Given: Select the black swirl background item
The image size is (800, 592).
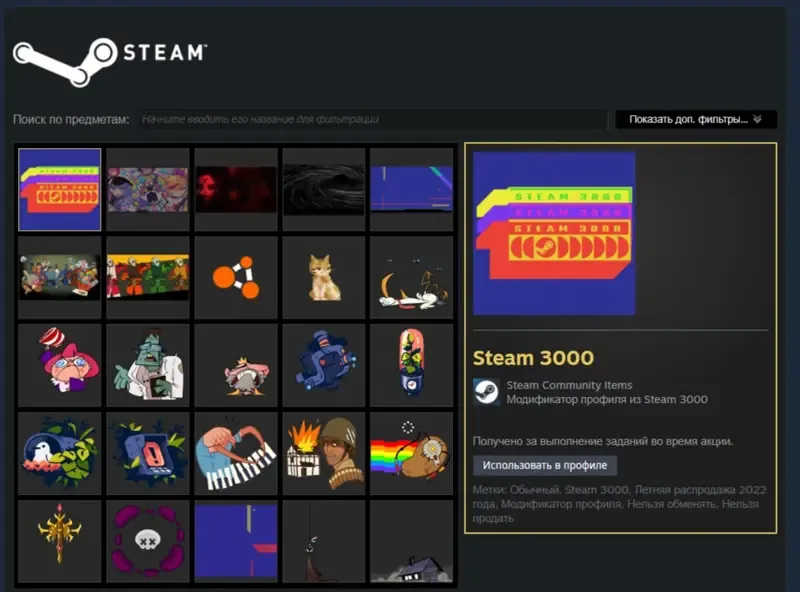Looking at the screenshot, I should pyautogui.click(x=324, y=189).
